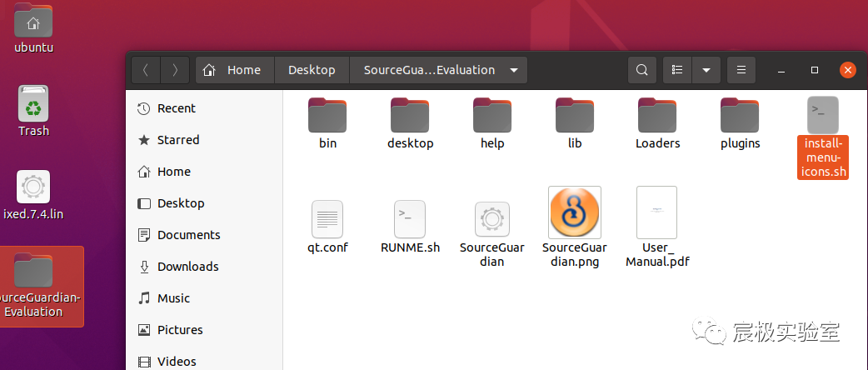Open the view options dropdown arrow
868x370 pixels.
tap(706, 70)
